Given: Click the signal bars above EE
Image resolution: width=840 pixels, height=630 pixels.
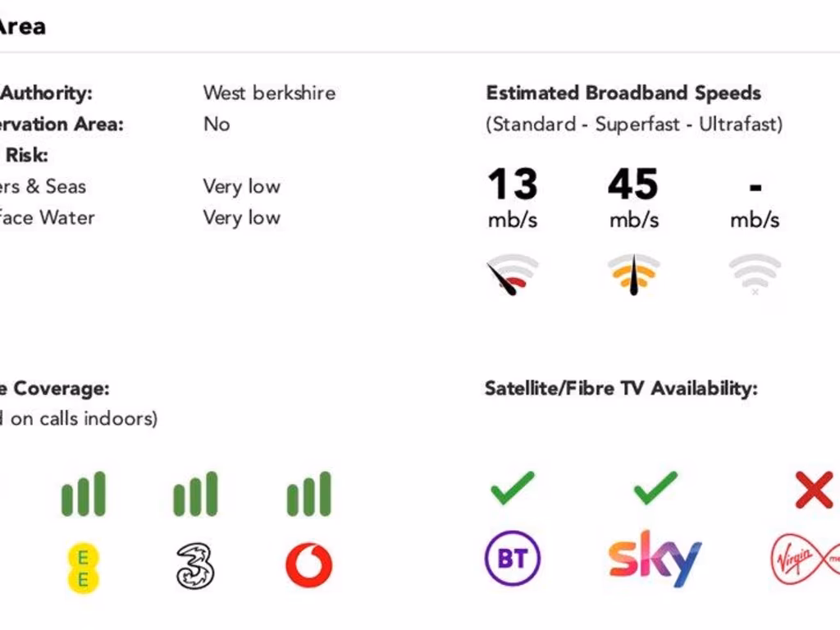Looking at the screenshot, I should [83, 494].
